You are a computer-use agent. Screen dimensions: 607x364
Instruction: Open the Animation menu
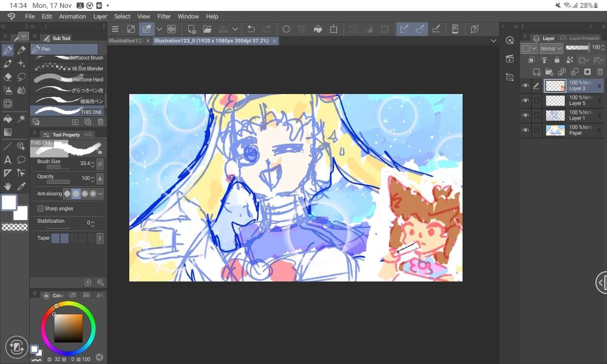[72, 16]
